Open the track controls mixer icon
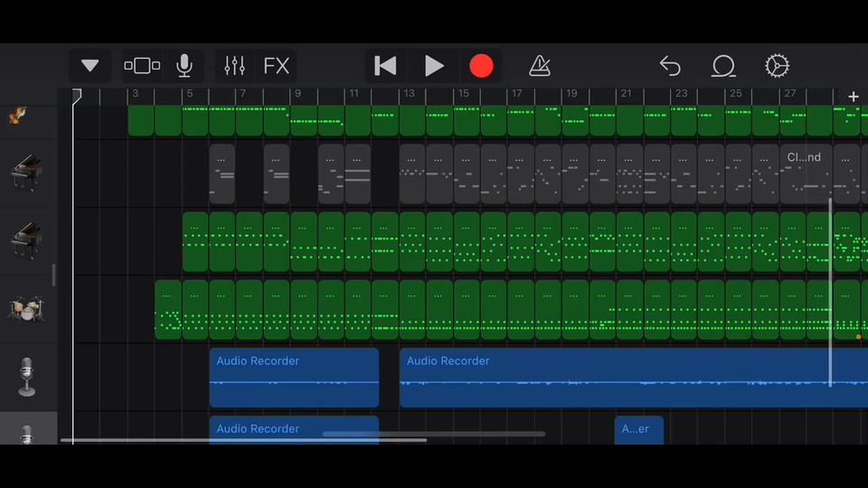 tap(235, 66)
